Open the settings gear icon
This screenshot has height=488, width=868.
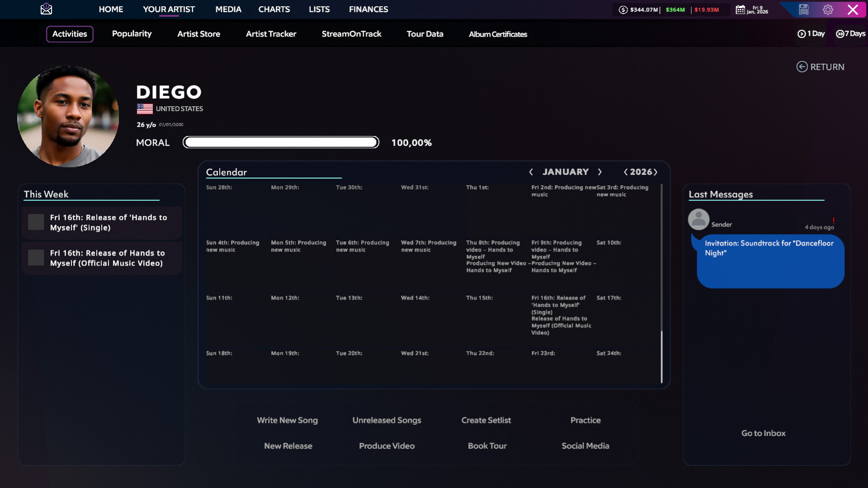click(828, 9)
